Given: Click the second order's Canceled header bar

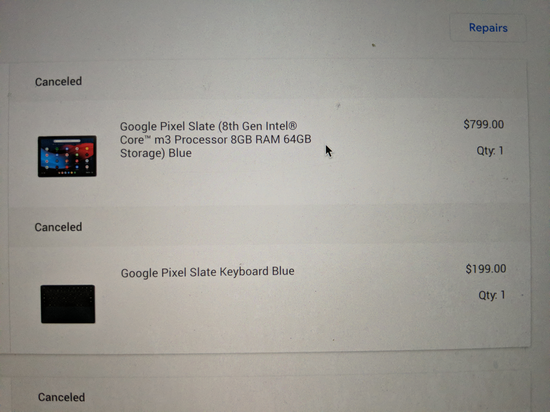Looking at the screenshot, I should [x=269, y=226].
